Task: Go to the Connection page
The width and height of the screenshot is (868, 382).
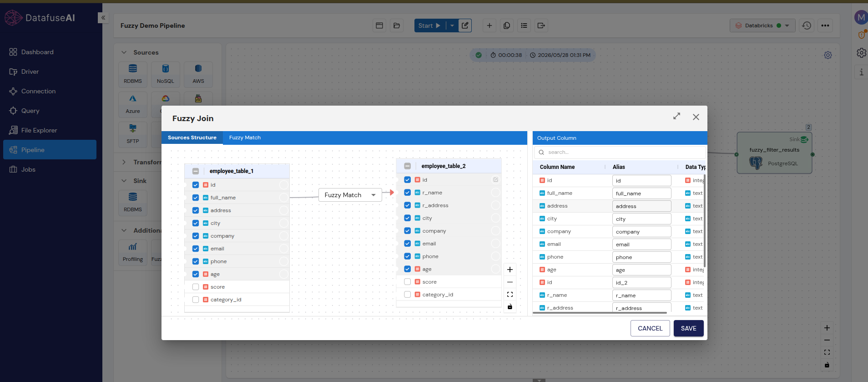Action: 38,91
